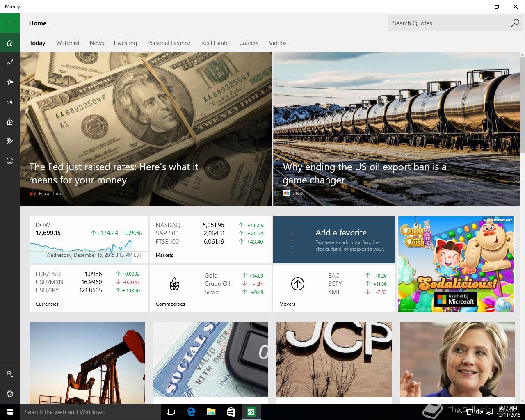Click the Commodities wheat icon
Image resolution: width=525 pixels, height=420 pixels.
174,284
